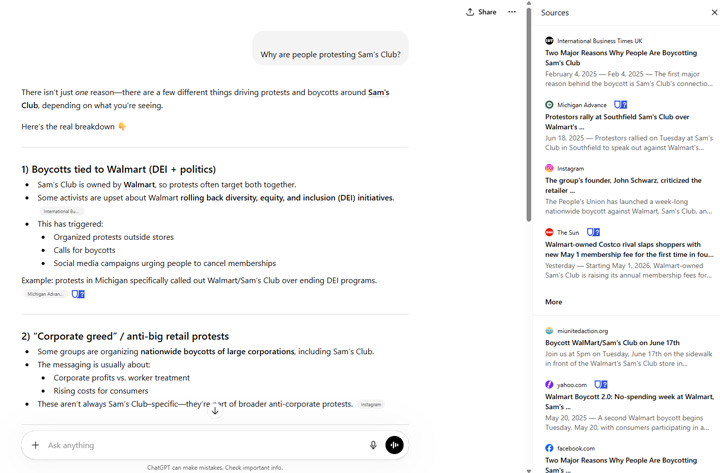Screen dimensions: 720x473
Task: Open Walmart Boycott 2.0 yahoo article
Action: click(x=629, y=401)
